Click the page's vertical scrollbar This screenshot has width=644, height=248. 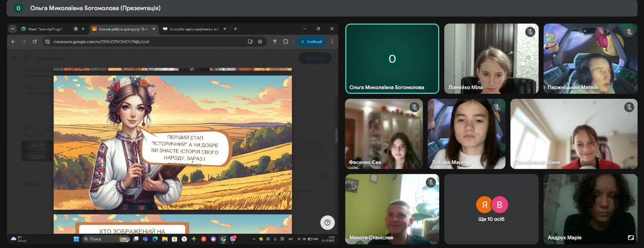pos(336,136)
